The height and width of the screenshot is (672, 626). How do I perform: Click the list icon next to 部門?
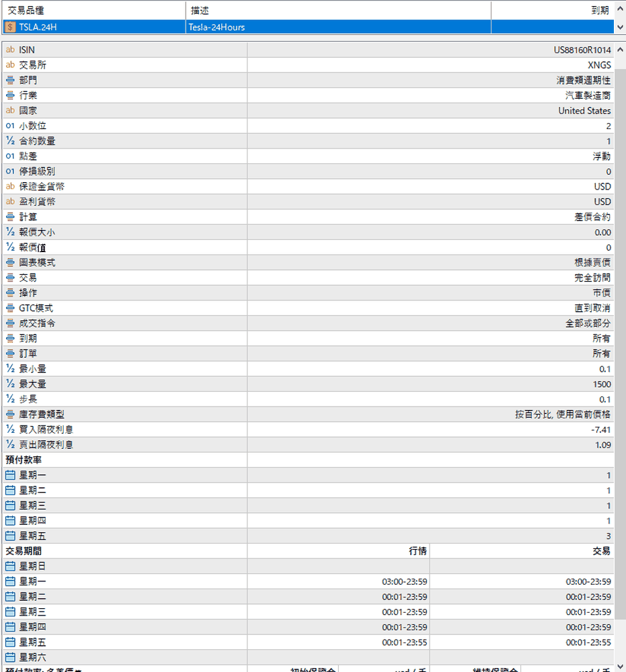(x=10, y=80)
